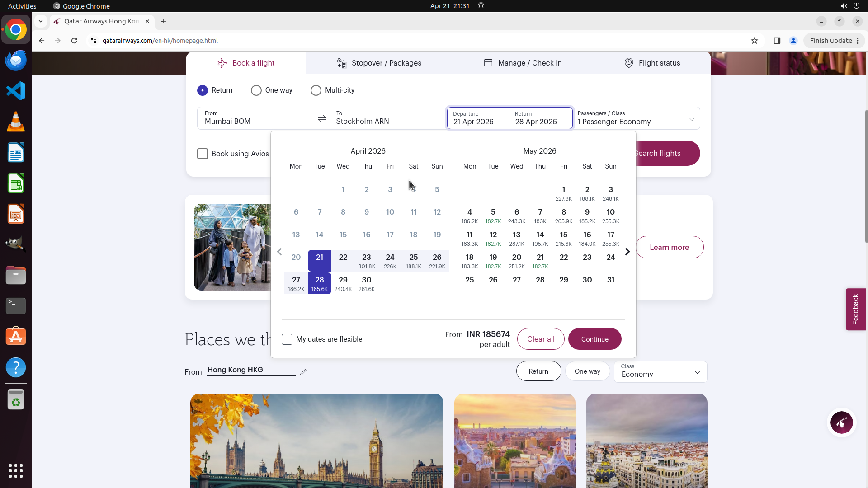Click the Clear all button
868x488 pixels.
coord(541,339)
